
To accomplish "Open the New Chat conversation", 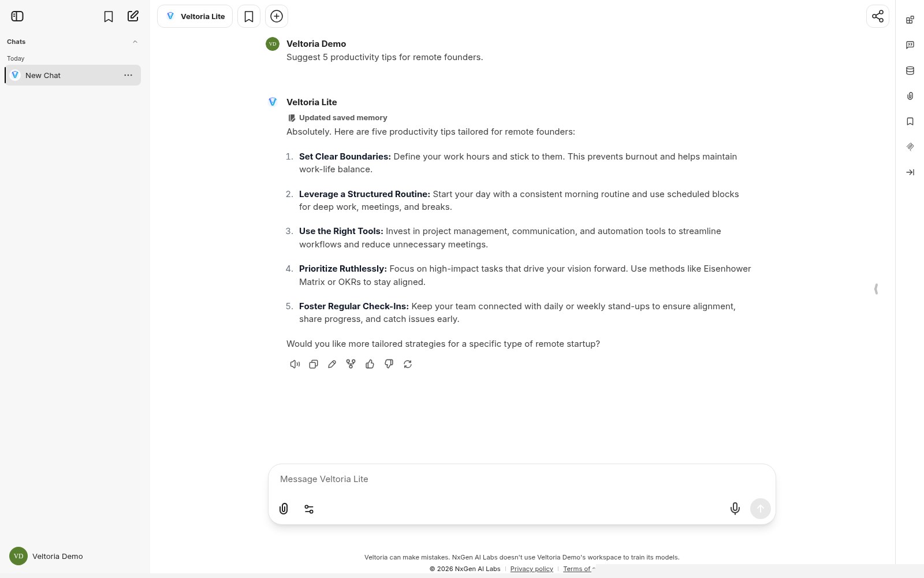I will (73, 75).
